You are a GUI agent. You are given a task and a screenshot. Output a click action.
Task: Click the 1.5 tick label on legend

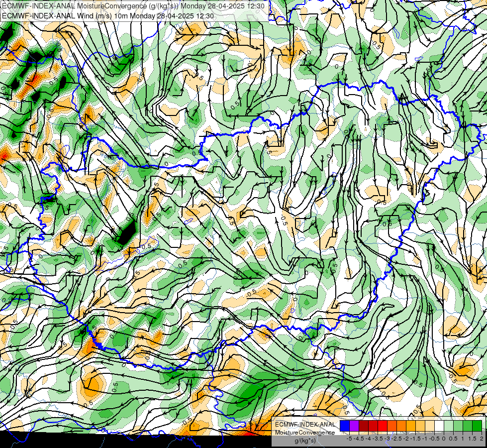pyautogui.click(x=473, y=439)
